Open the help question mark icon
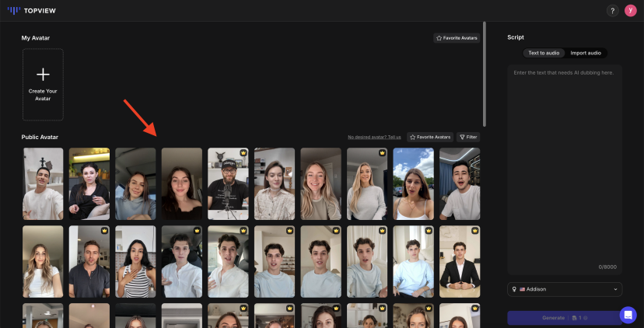644x328 pixels. (x=612, y=11)
